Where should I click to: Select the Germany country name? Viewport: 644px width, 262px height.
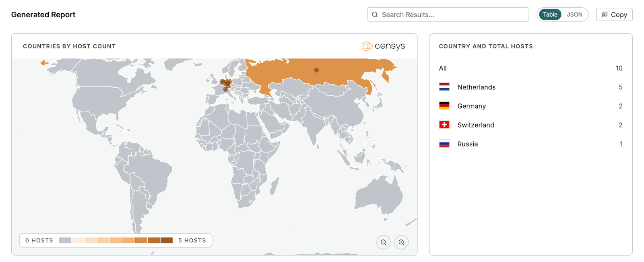(471, 106)
